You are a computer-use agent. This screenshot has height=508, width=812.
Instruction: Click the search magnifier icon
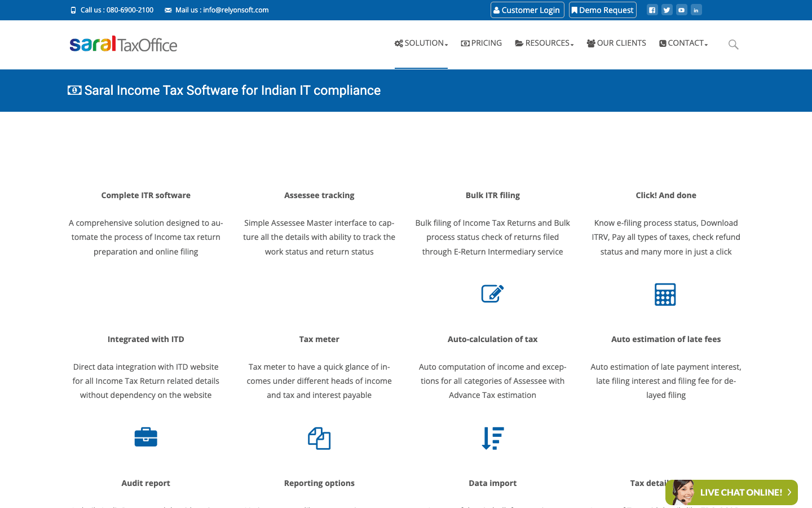733,44
